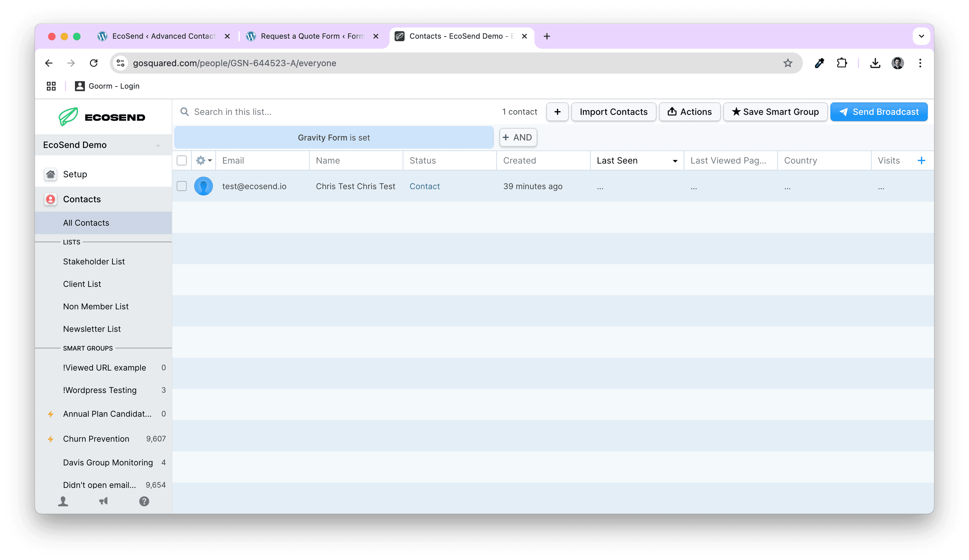Open the help question mark icon
Screen dimensions: 969x560
click(x=144, y=501)
